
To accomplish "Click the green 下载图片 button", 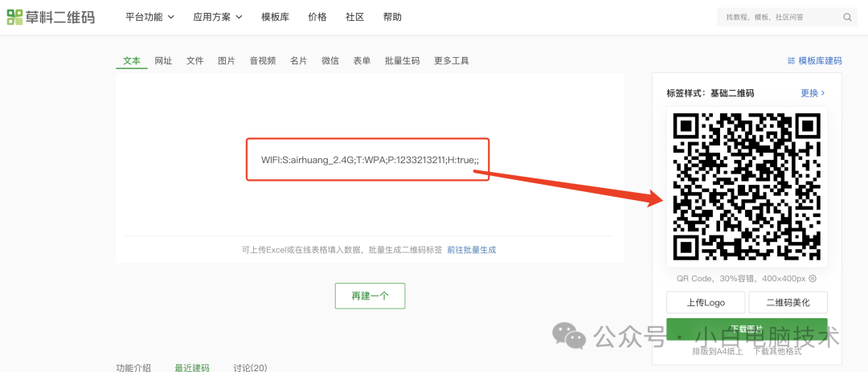I will click(747, 329).
